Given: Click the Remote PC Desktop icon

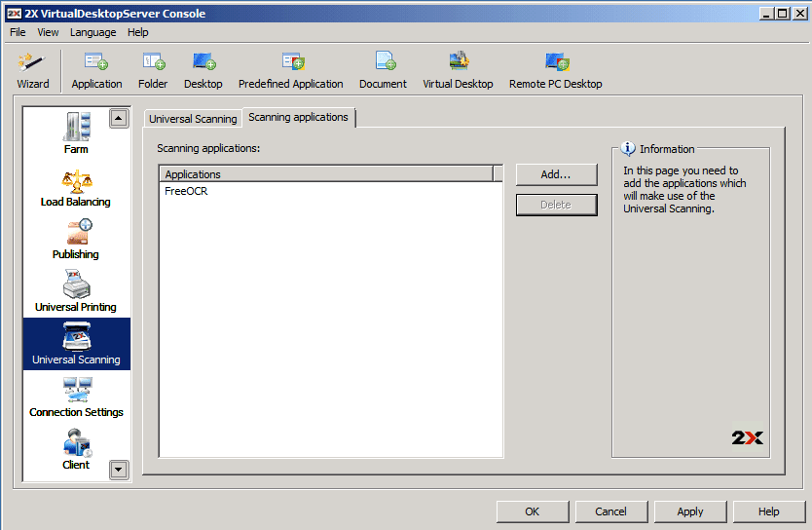Looking at the screenshot, I should point(555,71).
